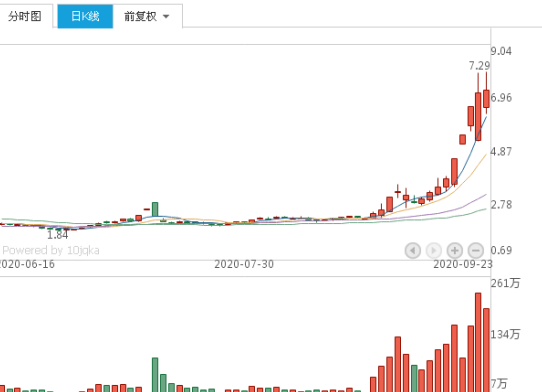Click the latest red candlestick at far right
This screenshot has height=392, width=542.
tap(486, 99)
